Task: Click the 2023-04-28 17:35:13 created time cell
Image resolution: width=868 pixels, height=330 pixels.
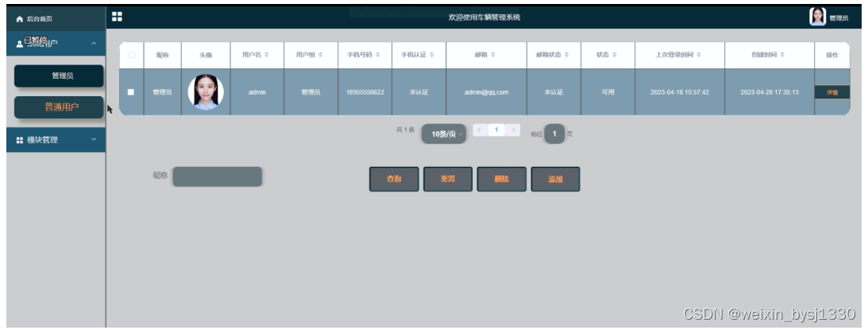Action: coord(770,92)
